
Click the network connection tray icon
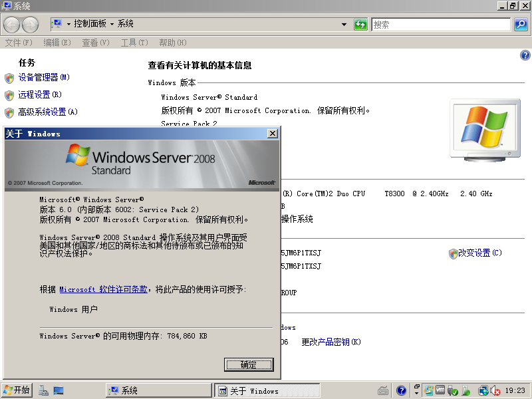tap(483, 390)
